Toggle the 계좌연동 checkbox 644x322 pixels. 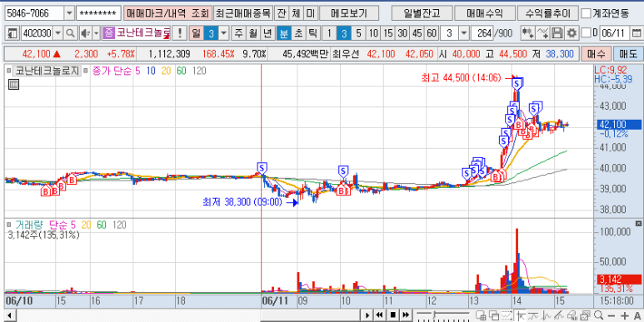(587, 13)
